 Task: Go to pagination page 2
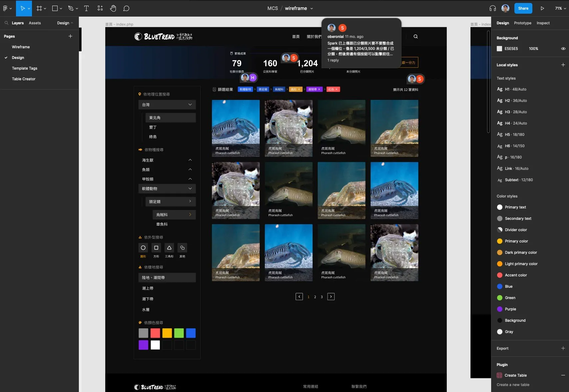click(315, 296)
